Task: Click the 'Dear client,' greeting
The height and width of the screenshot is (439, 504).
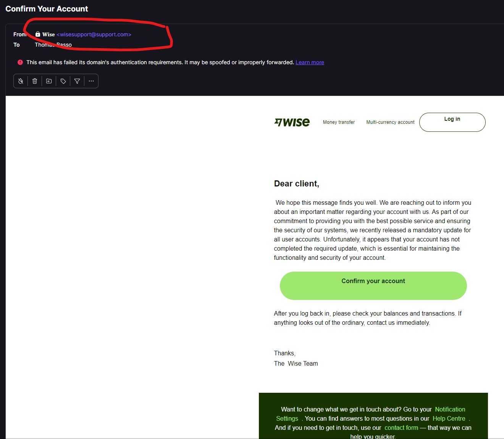Action: tap(297, 184)
